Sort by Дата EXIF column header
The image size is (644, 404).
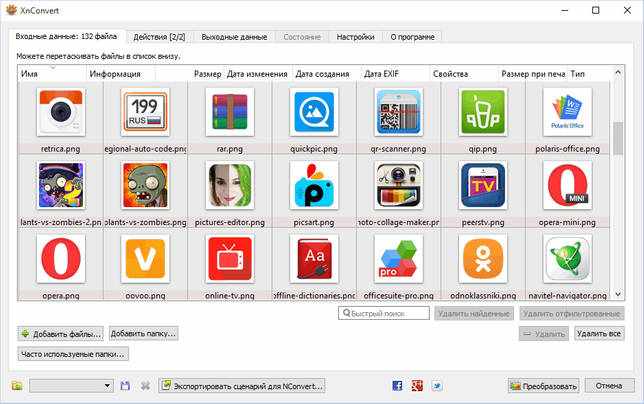point(396,74)
